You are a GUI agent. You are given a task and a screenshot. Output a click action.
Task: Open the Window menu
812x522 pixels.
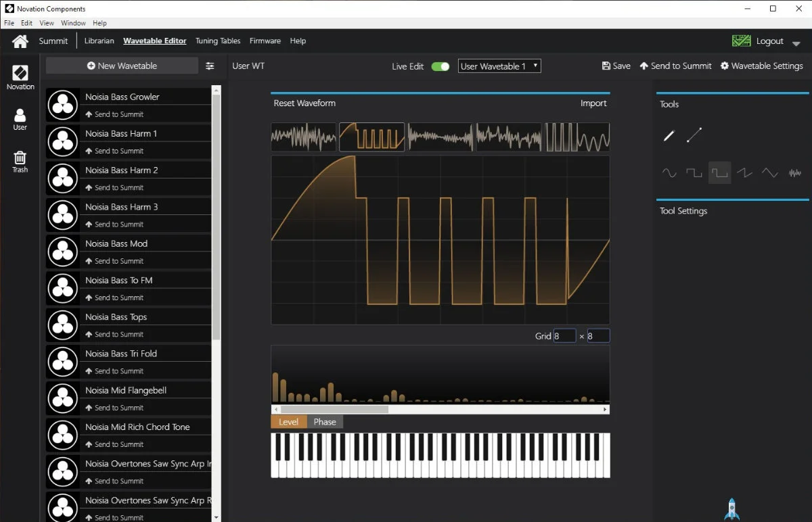[x=74, y=23]
